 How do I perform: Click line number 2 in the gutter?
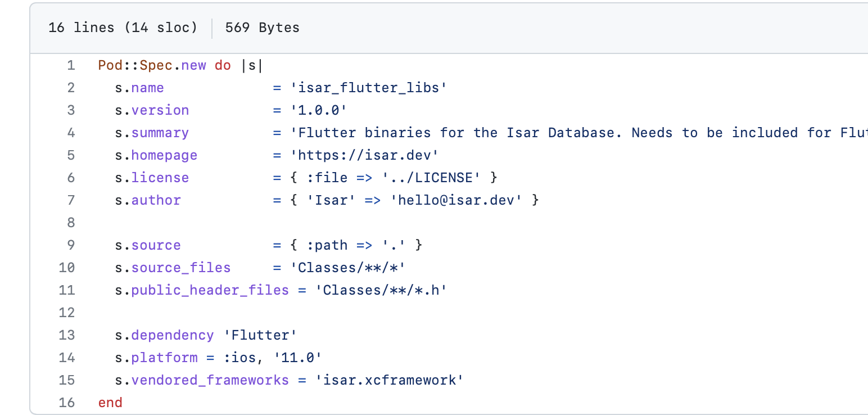tap(71, 88)
